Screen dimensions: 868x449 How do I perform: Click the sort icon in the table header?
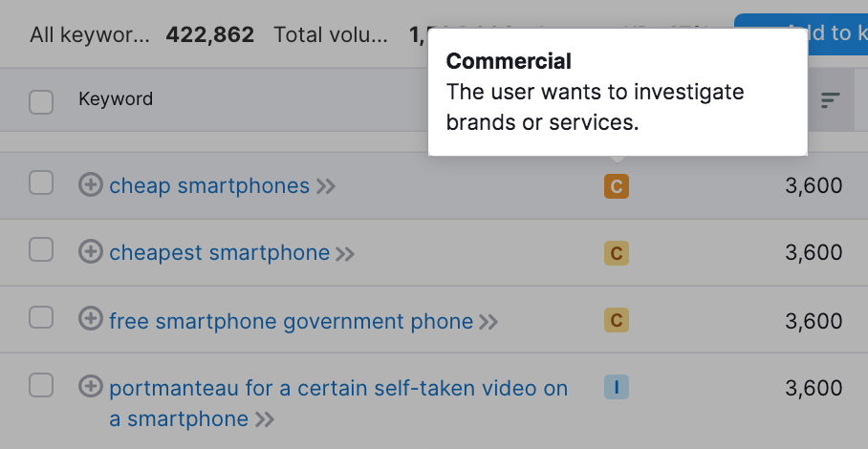(x=830, y=99)
